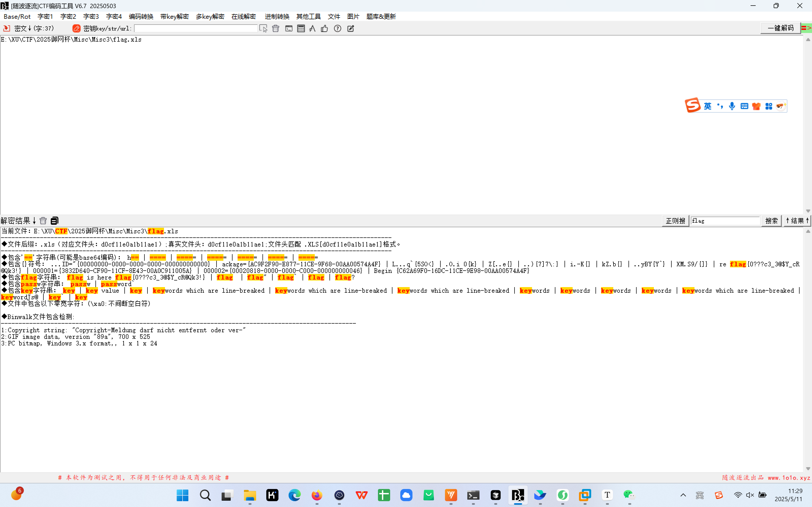812x507 pixels.
Task: Click the toolbar trash bin icon
Action: [x=275, y=28]
